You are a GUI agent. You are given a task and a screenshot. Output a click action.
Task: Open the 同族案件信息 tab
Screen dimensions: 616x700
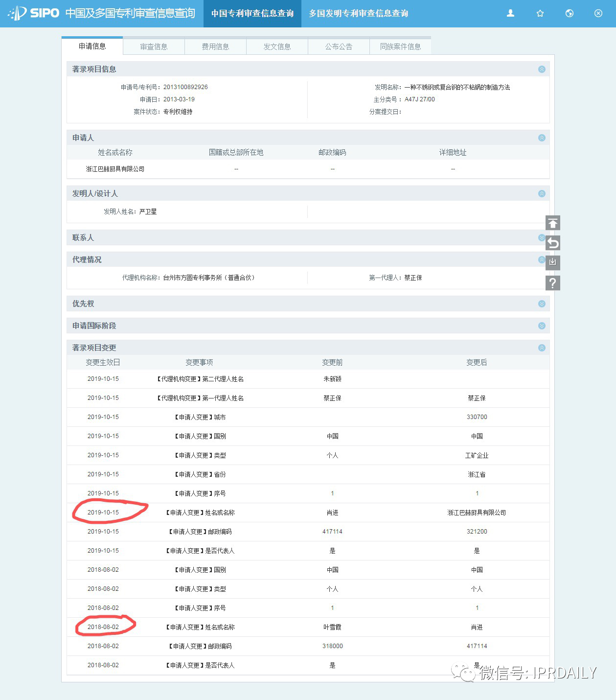(400, 47)
